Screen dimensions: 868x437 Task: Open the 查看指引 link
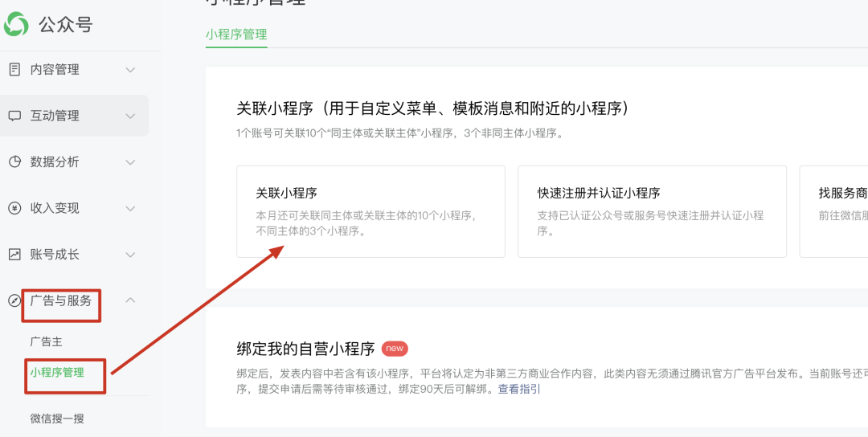click(519, 389)
